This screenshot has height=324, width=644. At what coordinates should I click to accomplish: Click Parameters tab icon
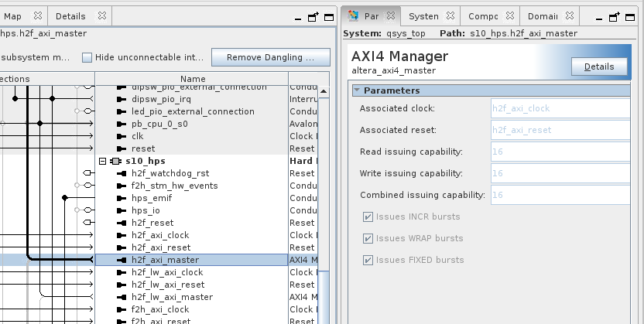pos(354,15)
